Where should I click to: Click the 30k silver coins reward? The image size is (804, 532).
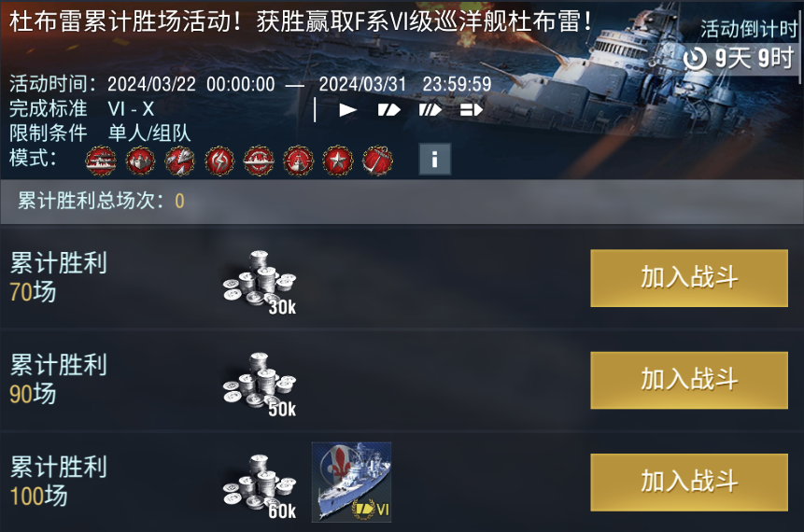tap(260, 282)
